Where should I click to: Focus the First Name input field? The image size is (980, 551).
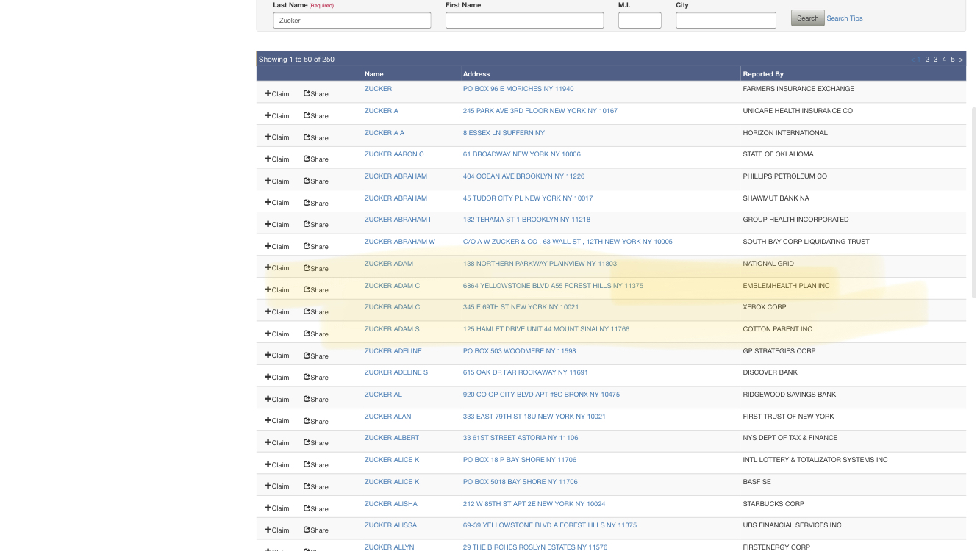click(524, 21)
